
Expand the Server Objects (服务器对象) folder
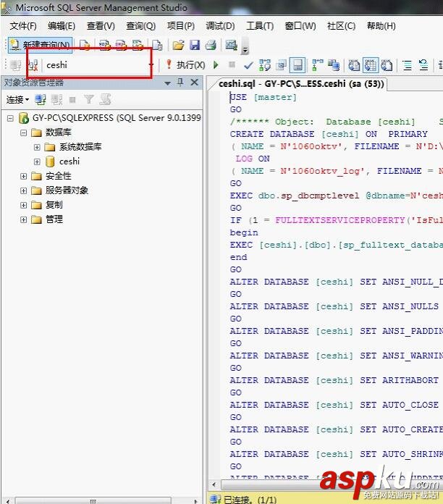(x=23, y=190)
